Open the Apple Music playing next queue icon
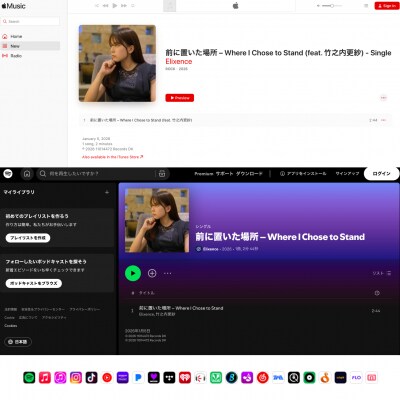The width and height of the screenshot is (400, 400). (x=366, y=6)
